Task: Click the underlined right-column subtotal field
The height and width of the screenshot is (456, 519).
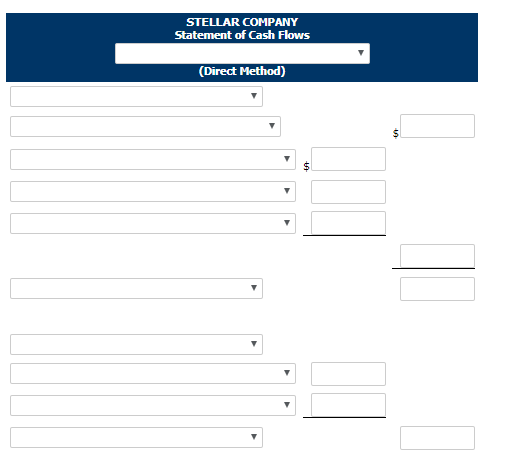Action: click(x=437, y=256)
